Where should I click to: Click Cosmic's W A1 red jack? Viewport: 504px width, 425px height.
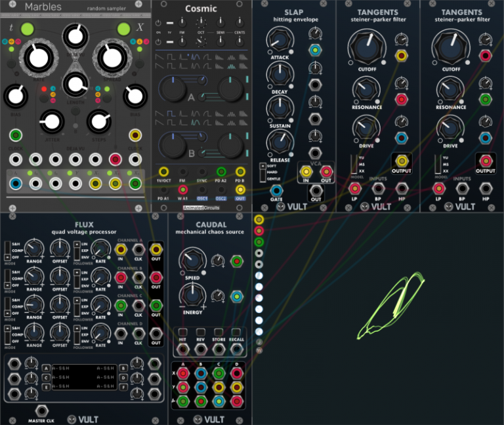tap(182, 190)
